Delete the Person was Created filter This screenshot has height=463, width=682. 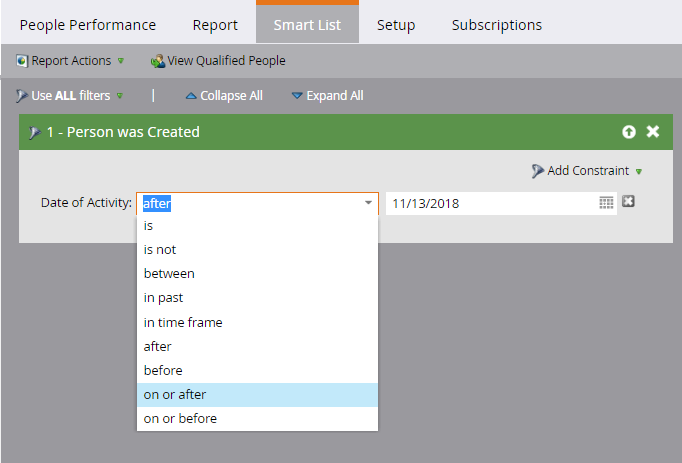[x=652, y=131]
